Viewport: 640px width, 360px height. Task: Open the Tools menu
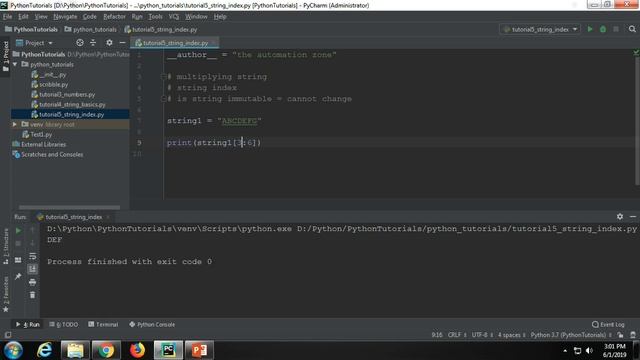155,17
